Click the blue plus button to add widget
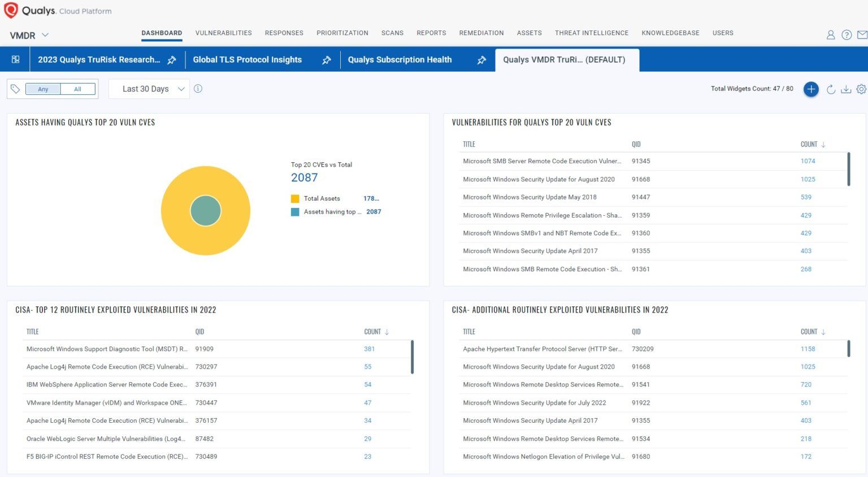 click(811, 89)
